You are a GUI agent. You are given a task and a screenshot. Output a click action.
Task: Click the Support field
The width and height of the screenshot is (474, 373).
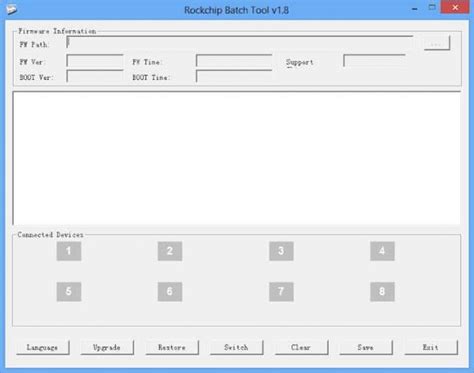(374, 61)
